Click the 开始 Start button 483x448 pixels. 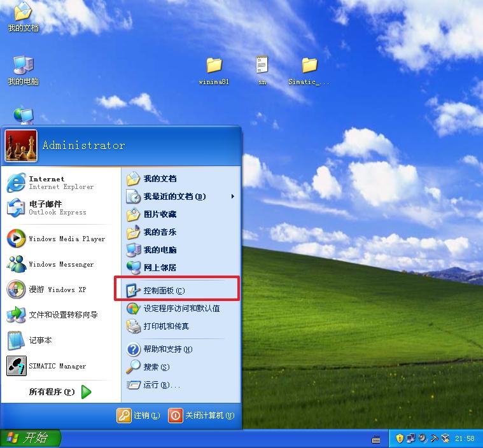[x=30, y=438]
